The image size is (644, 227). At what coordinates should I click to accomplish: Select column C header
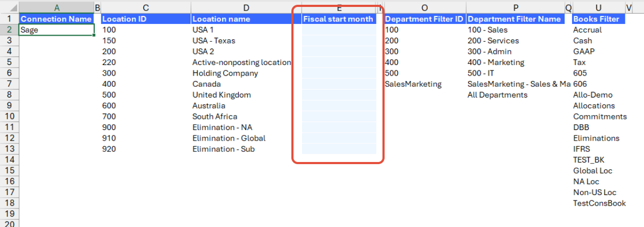145,7
